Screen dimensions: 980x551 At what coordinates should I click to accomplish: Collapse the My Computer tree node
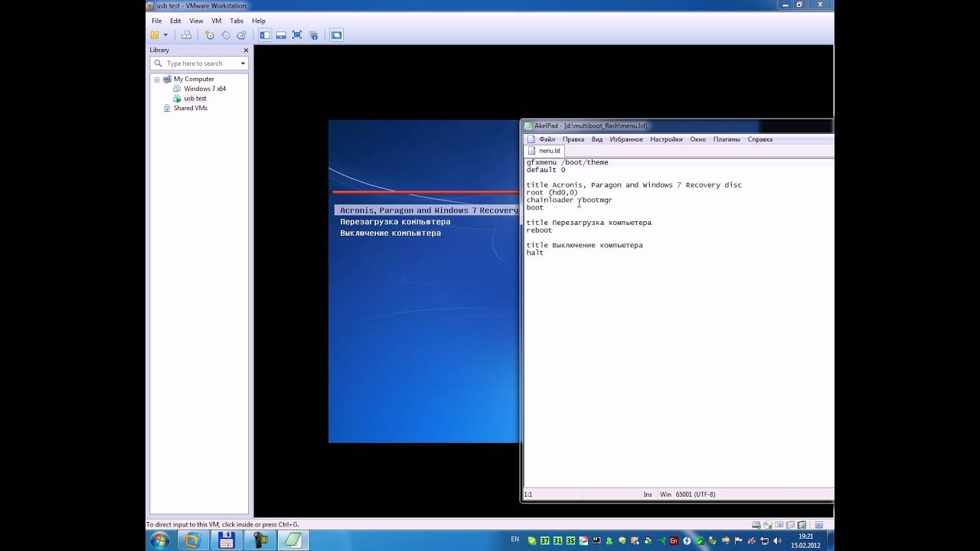coord(157,80)
